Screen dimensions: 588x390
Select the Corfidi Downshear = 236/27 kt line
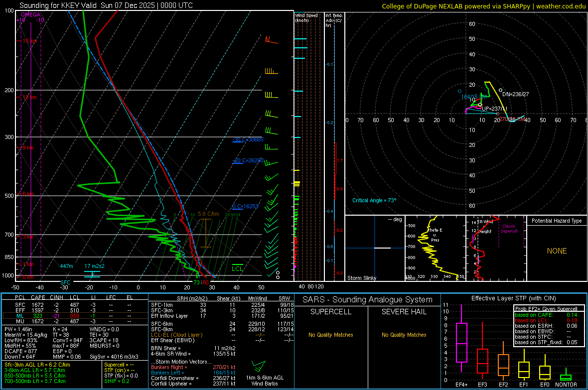click(x=193, y=378)
